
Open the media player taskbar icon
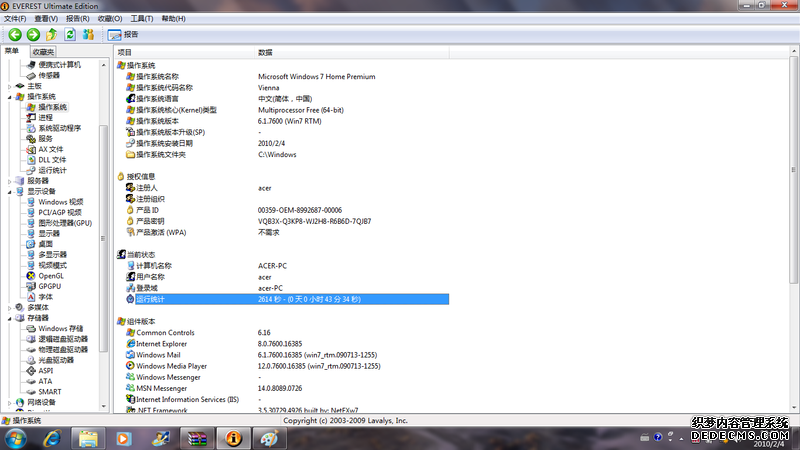click(x=124, y=439)
